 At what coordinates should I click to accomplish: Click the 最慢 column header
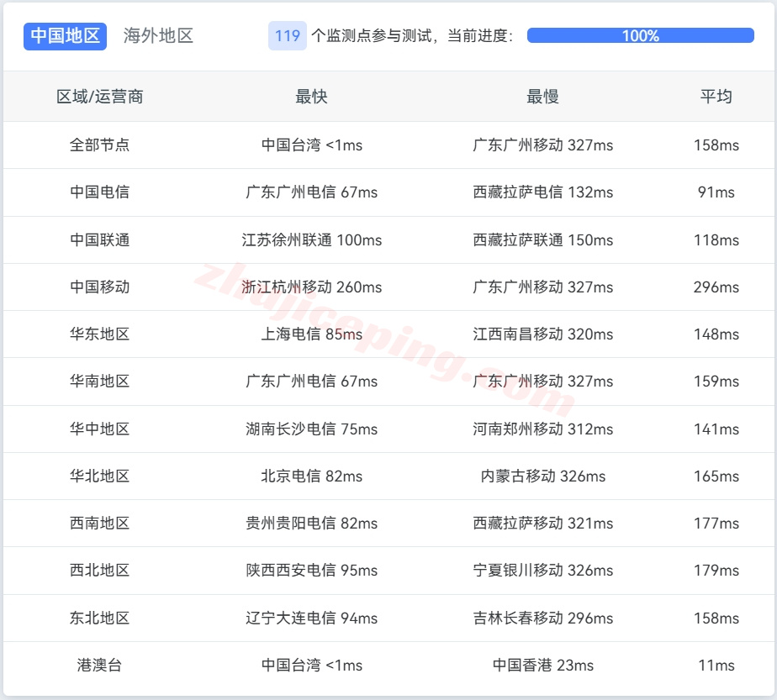coord(542,97)
